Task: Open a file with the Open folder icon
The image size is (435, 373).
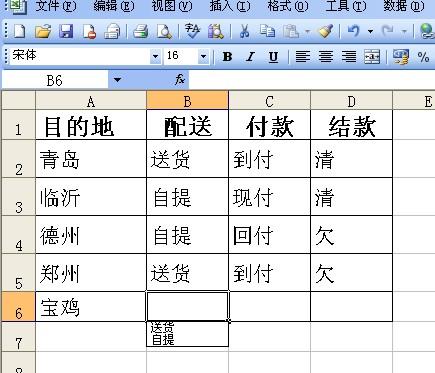Action: 43,31
